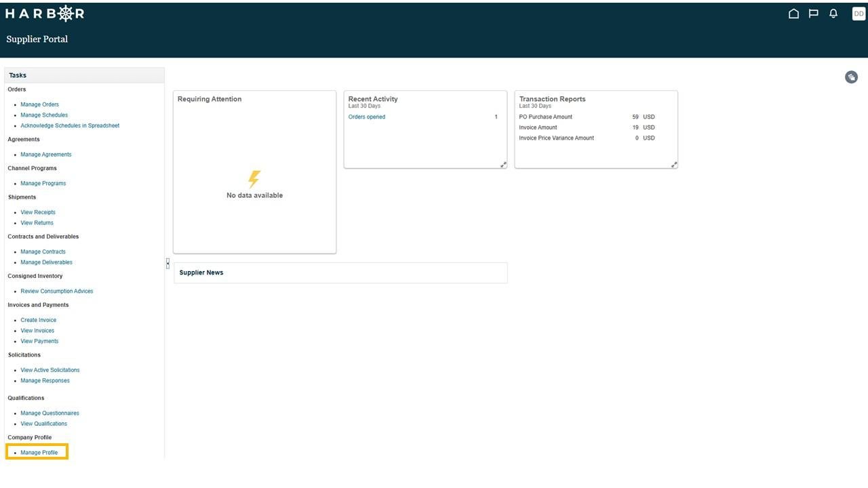Open Manage Programs link

point(43,184)
